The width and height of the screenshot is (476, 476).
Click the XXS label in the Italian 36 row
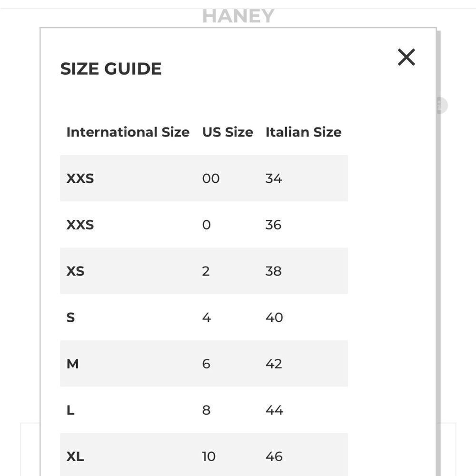coord(80,225)
